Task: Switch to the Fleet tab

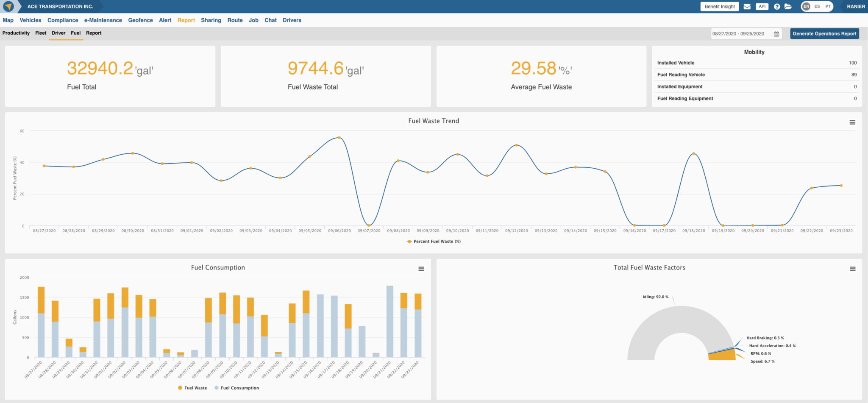Action: 41,33
